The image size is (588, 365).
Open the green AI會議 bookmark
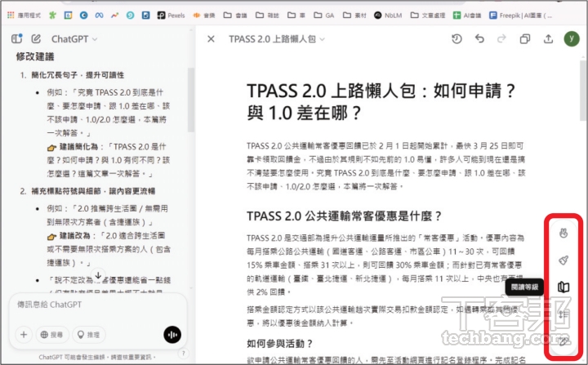[x=467, y=16]
